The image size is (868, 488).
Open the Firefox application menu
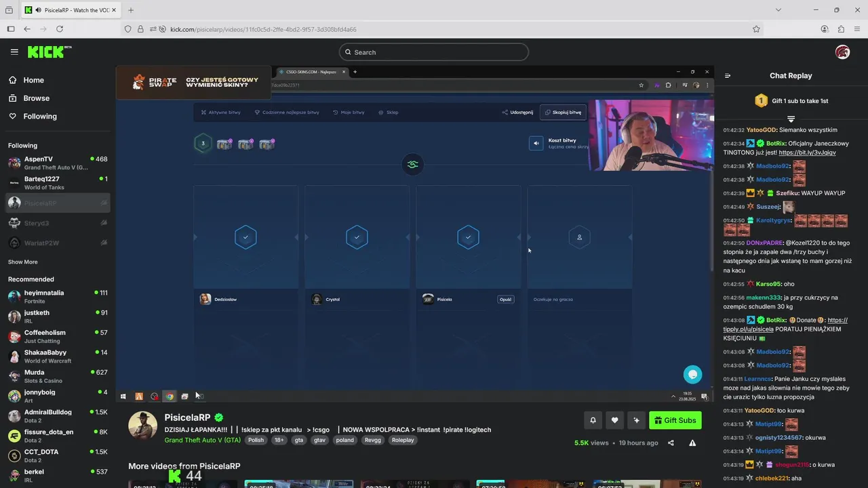pyautogui.click(x=857, y=29)
